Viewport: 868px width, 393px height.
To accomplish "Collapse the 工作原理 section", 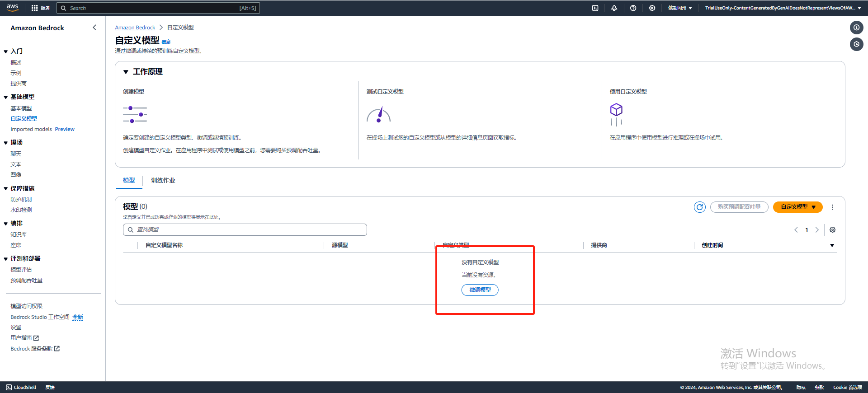I will (x=126, y=72).
